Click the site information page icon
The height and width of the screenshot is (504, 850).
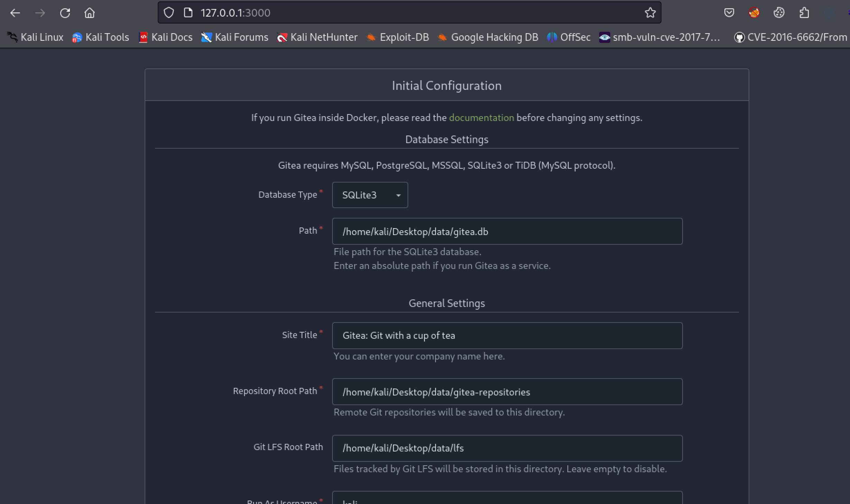click(188, 13)
